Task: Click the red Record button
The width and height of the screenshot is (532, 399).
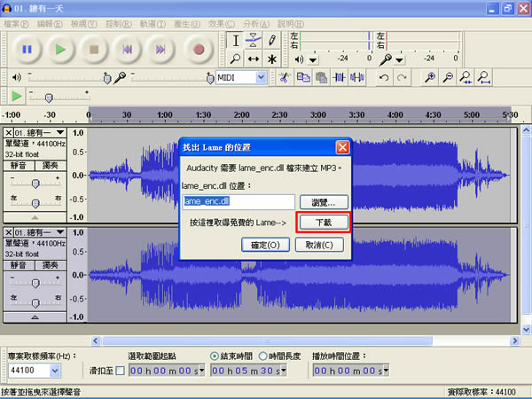Action: (x=199, y=50)
